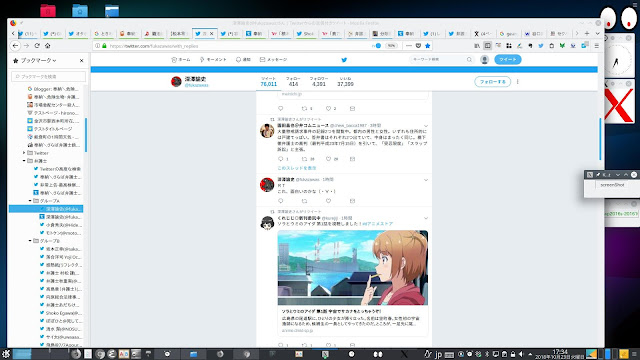Screen dimensions: 640x360
Task: Click the bookmarks sidebar scrollbar
Action: click(86, 135)
